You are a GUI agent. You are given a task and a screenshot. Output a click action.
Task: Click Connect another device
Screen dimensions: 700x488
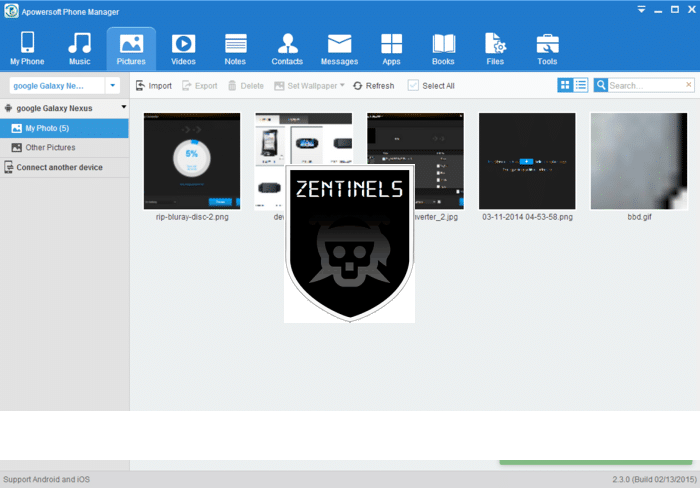coord(64,167)
